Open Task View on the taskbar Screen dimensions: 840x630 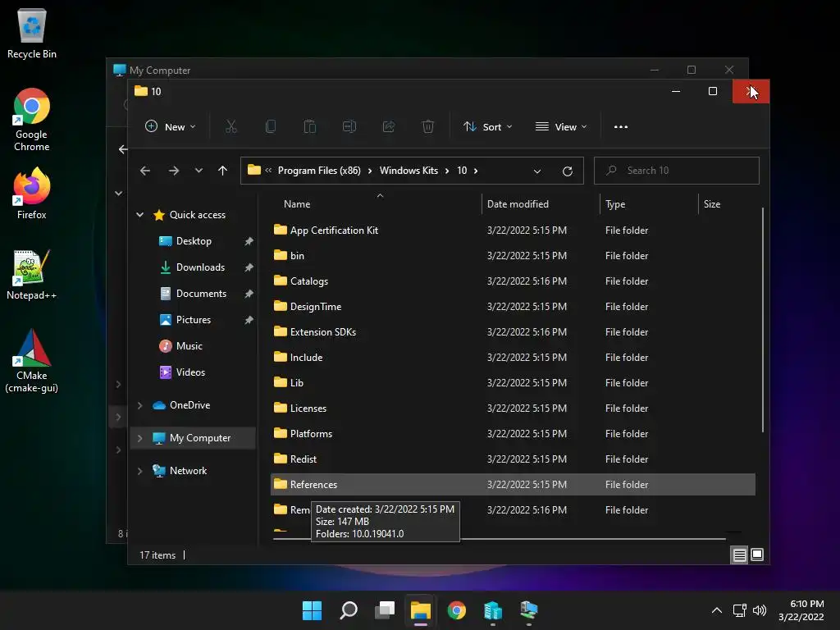tap(385, 610)
